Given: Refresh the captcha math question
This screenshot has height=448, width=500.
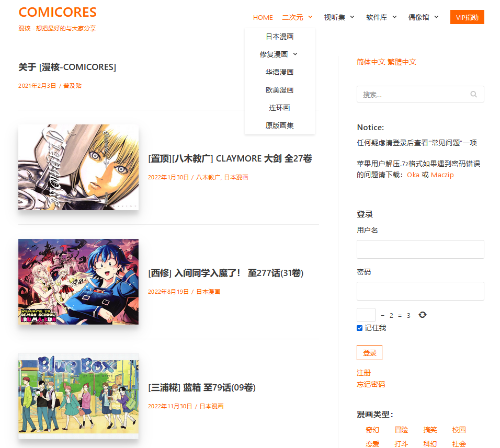Looking at the screenshot, I should point(423,315).
